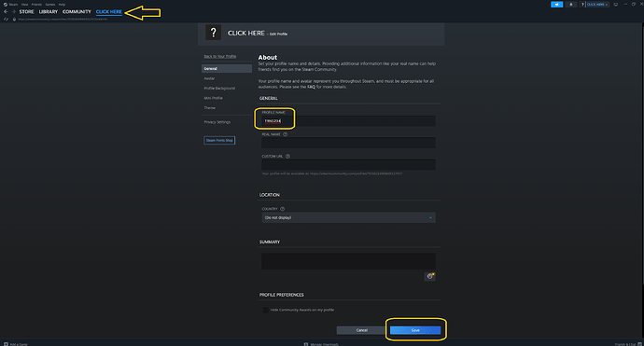Click the Real Name help icon
This screenshot has height=346, width=644.
[x=285, y=134]
